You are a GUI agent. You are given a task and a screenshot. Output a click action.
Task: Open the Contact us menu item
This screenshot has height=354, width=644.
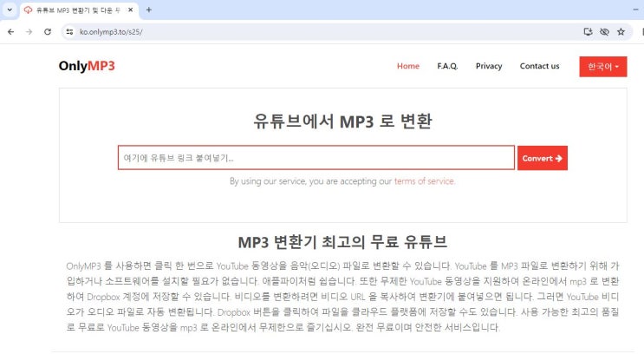539,66
